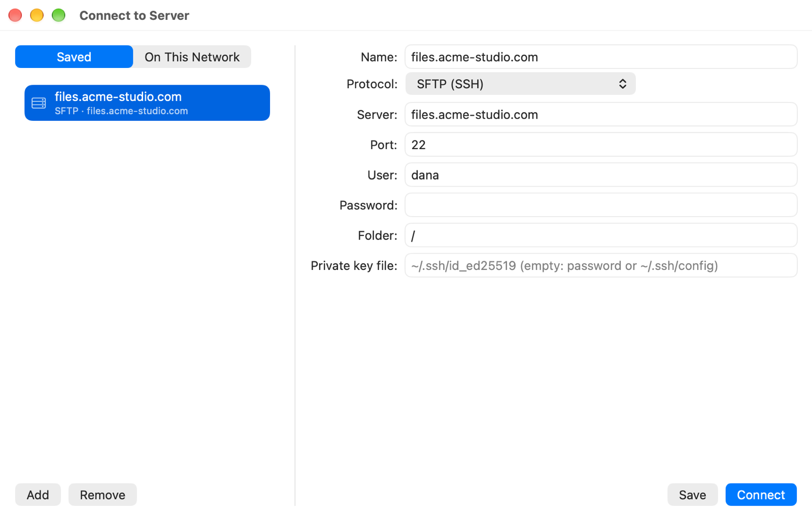Click the Port field showing 22
This screenshot has height=521, width=812.
click(601, 145)
